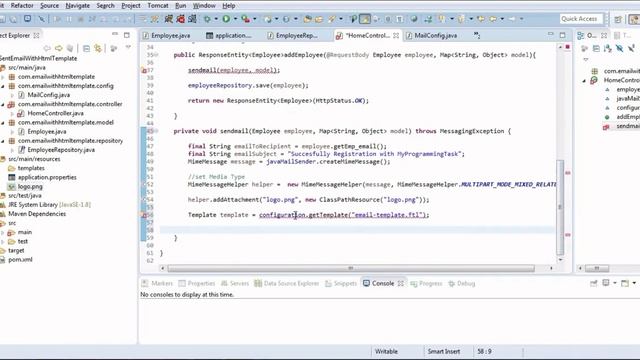Select pom.xml in Project Explorer

[x=20, y=260]
